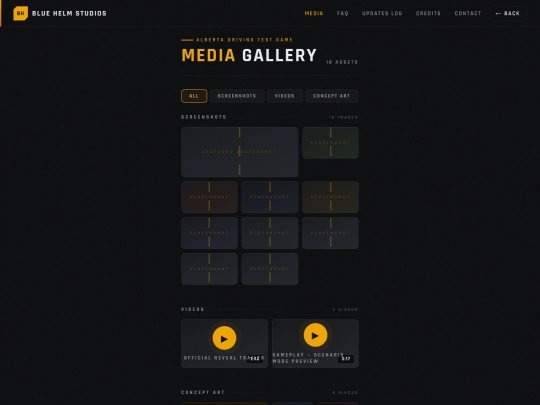Click the Alberta Driving Test Game label
540x405 pixels.
(x=245, y=40)
